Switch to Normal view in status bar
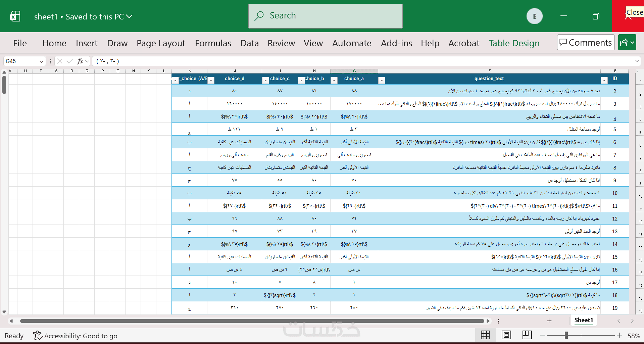The height and width of the screenshot is (344, 644). point(485,335)
